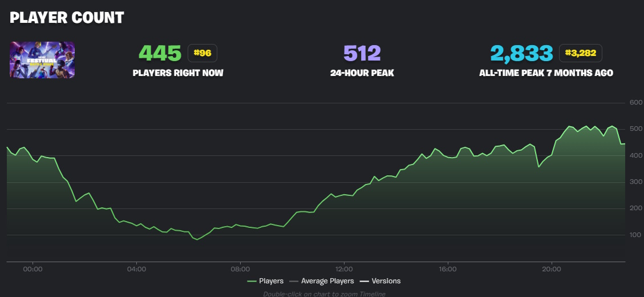644x297 pixels.
Task: Click the 500 y-axis label
Action: point(636,129)
